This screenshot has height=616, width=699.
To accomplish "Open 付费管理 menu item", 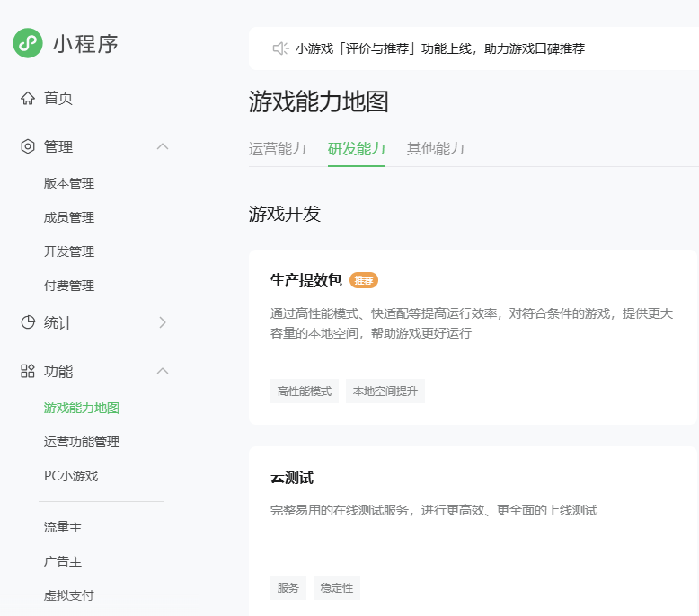I will pos(69,286).
